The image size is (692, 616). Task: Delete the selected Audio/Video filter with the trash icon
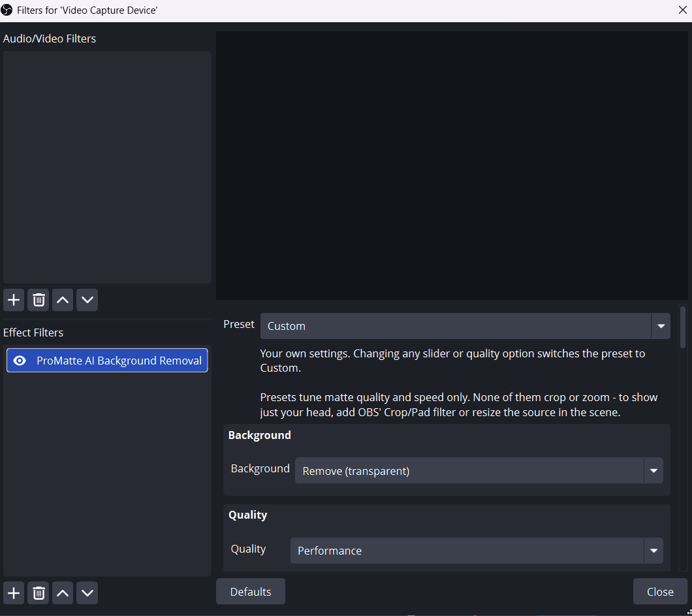39,300
